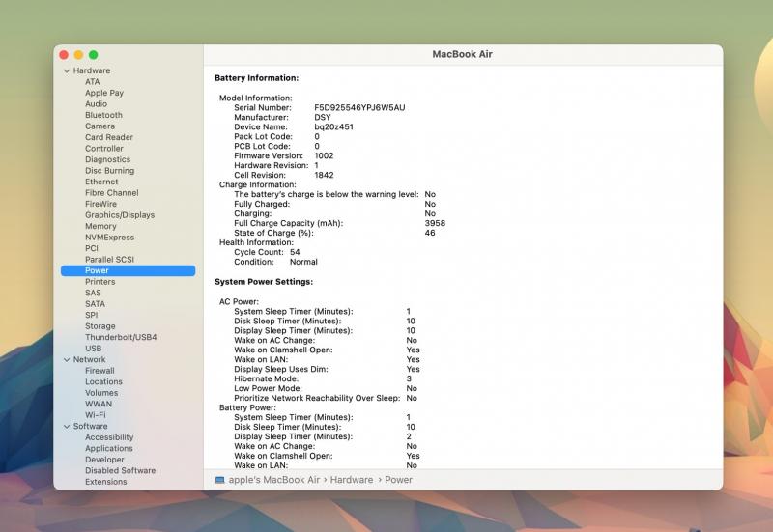Select FireWire in the sidebar
Image resolution: width=773 pixels, height=532 pixels.
point(100,204)
